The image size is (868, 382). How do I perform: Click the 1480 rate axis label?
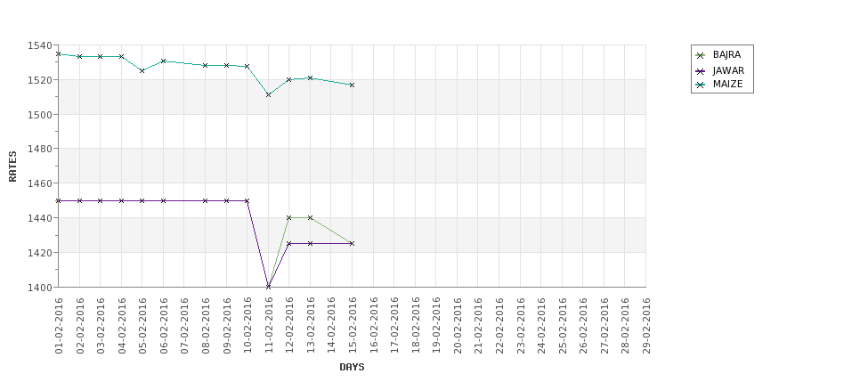[39, 149]
